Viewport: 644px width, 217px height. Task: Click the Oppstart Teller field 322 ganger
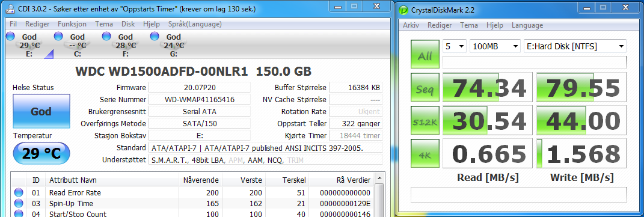(356, 123)
